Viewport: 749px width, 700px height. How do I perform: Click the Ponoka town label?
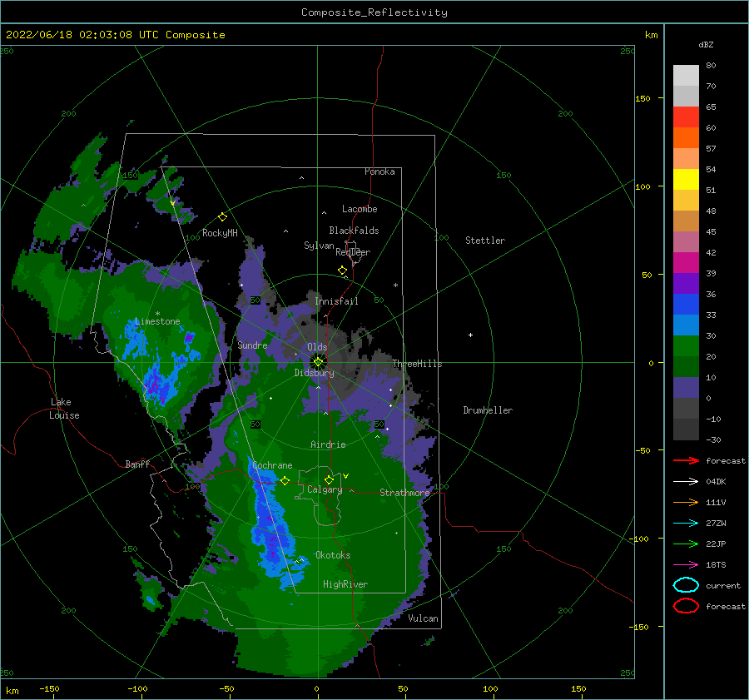pyautogui.click(x=379, y=171)
